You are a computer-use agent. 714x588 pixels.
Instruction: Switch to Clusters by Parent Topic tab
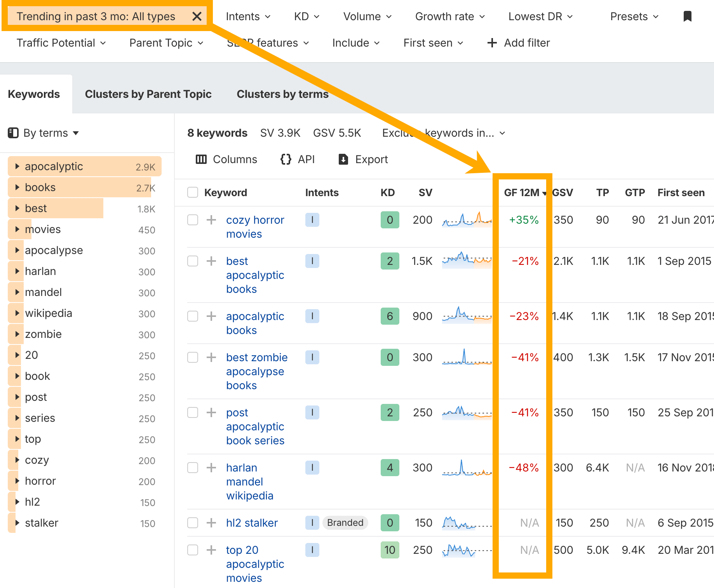tap(148, 94)
